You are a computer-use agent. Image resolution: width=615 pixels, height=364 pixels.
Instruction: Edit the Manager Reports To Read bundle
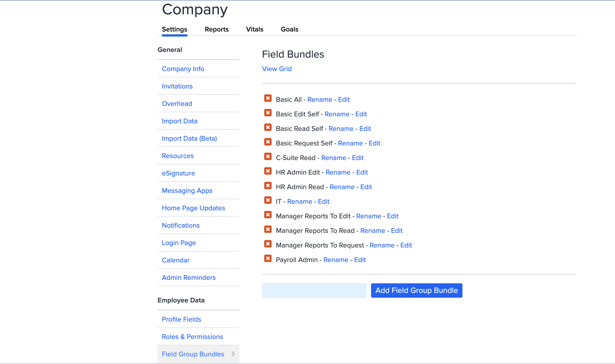(x=397, y=230)
